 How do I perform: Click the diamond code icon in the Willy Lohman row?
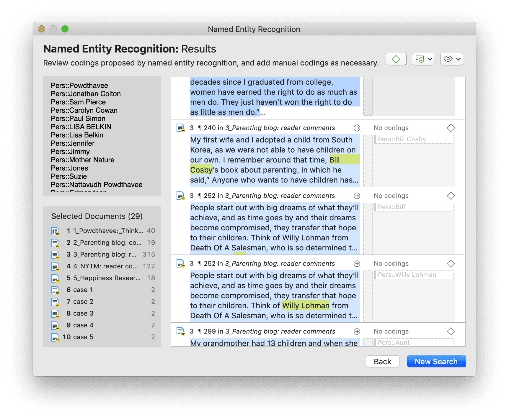point(451,264)
